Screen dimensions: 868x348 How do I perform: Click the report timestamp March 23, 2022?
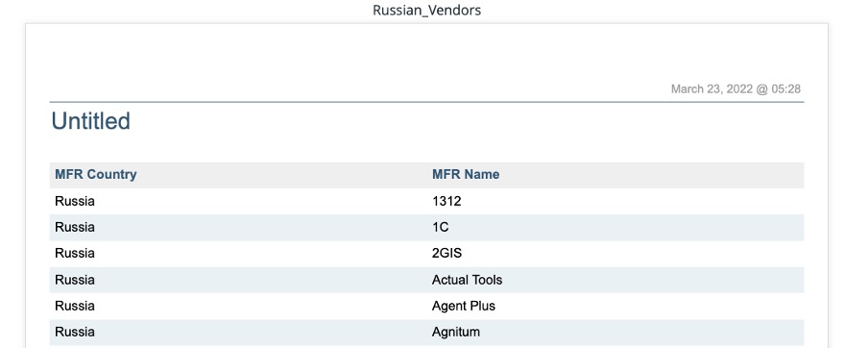click(735, 88)
